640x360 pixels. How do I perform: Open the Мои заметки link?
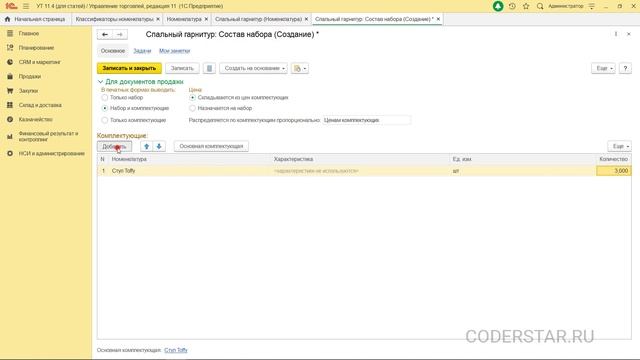[x=174, y=51]
